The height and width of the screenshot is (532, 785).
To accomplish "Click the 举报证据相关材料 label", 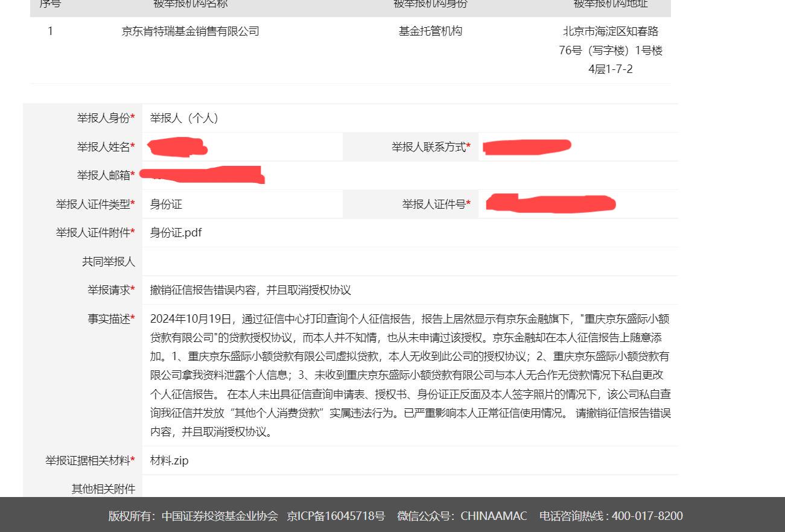I will click(90, 461).
